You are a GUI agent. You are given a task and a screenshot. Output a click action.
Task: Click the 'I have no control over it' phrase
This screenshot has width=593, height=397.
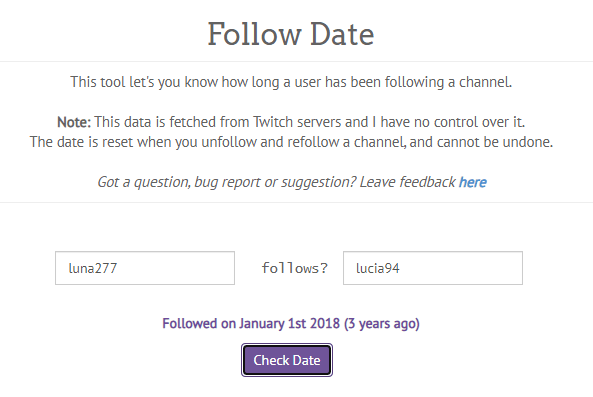click(448, 122)
